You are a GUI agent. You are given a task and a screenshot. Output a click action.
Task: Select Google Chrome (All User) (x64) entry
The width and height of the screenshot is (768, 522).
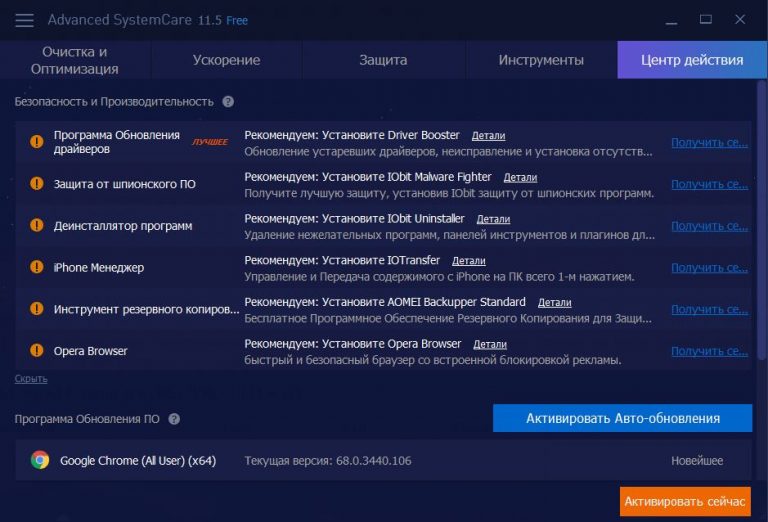138,461
